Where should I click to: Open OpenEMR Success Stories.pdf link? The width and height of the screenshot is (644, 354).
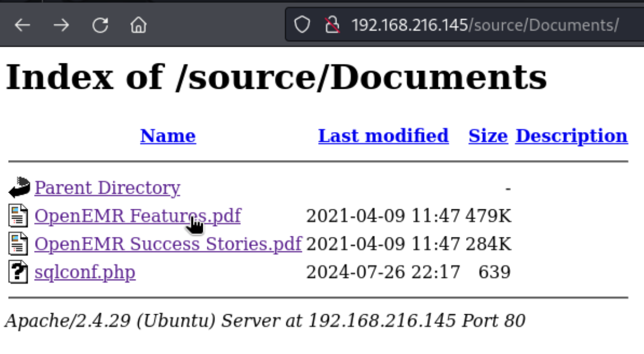168,244
